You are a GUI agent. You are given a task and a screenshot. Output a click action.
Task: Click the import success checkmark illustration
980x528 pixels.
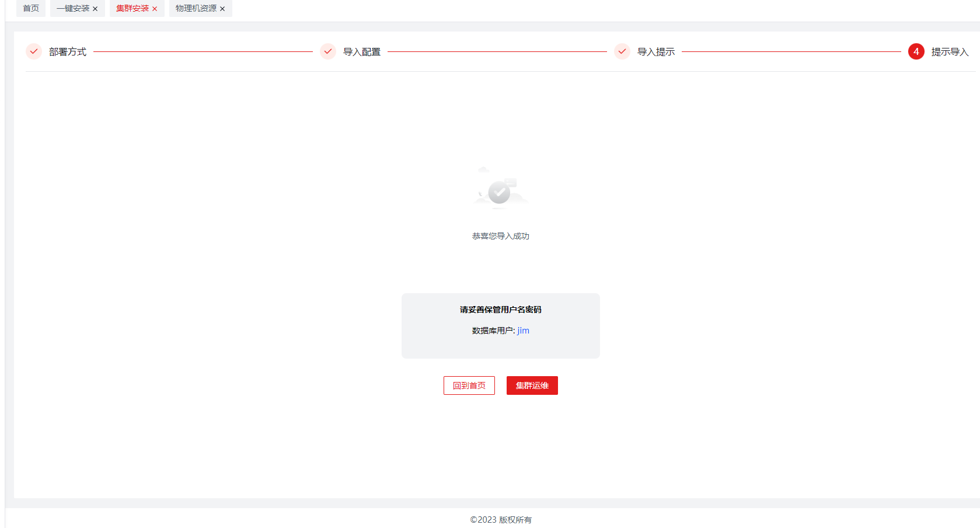500,191
